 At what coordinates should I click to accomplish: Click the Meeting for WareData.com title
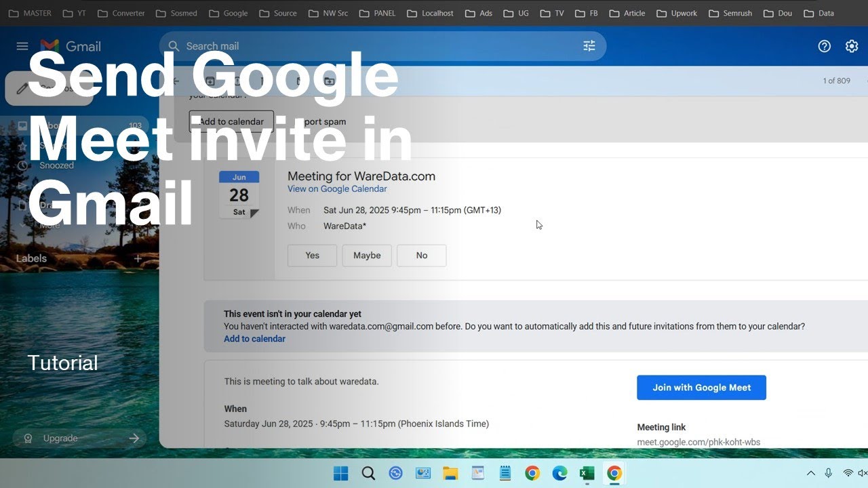tap(361, 176)
